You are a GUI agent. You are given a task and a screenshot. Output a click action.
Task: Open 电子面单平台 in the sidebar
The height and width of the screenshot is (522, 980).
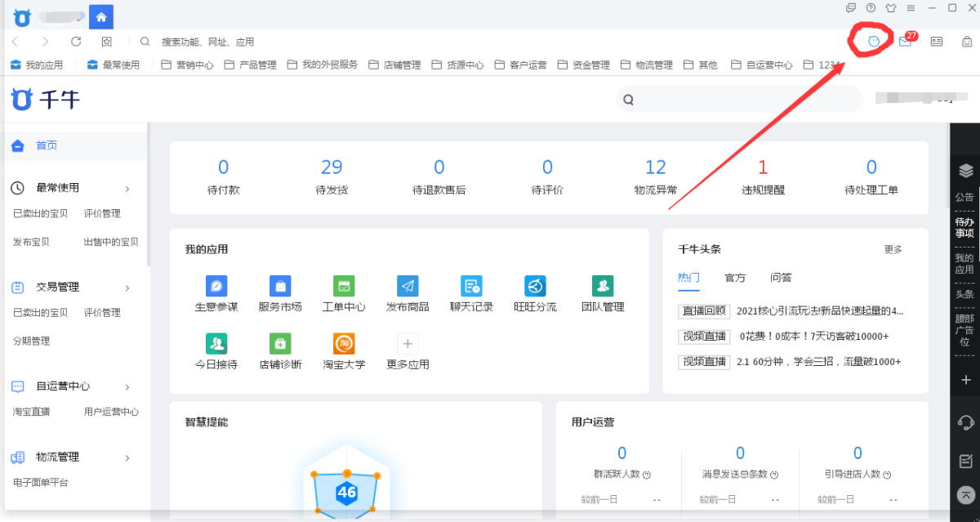point(41,483)
